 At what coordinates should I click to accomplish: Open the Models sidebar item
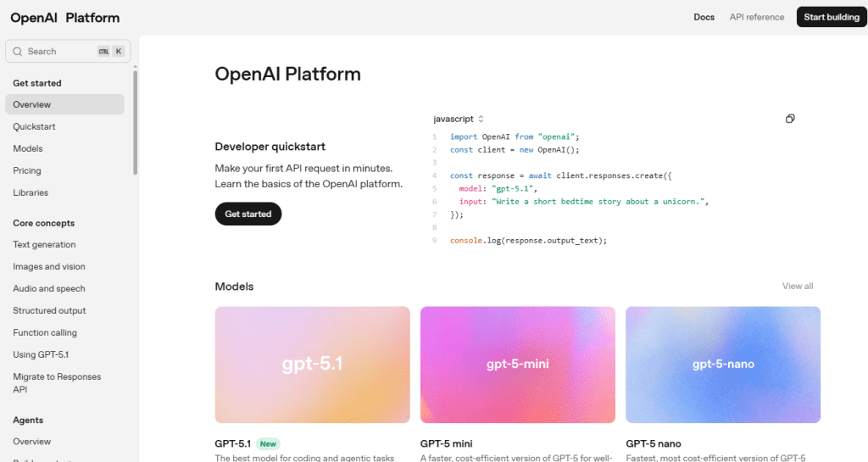tap(28, 149)
